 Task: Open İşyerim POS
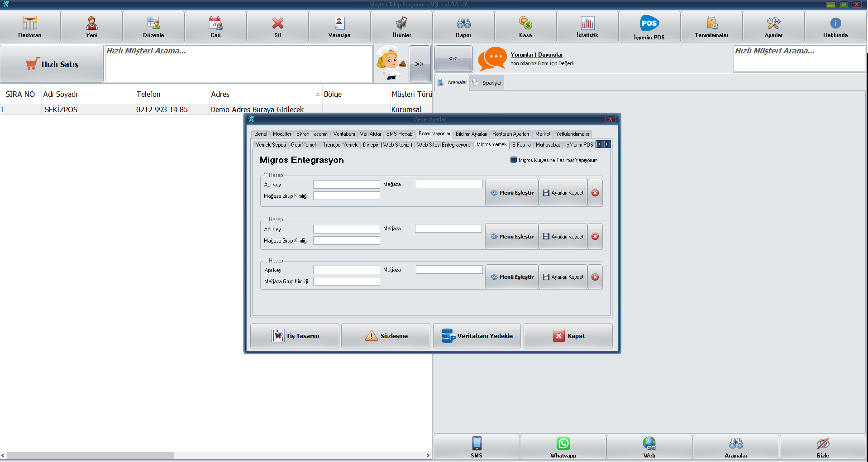click(x=649, y=27)
